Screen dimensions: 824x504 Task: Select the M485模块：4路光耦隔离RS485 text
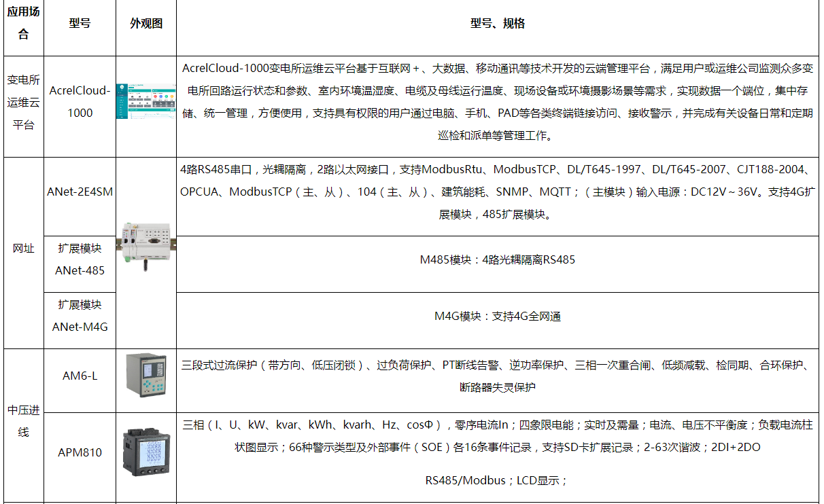[498, 259]
